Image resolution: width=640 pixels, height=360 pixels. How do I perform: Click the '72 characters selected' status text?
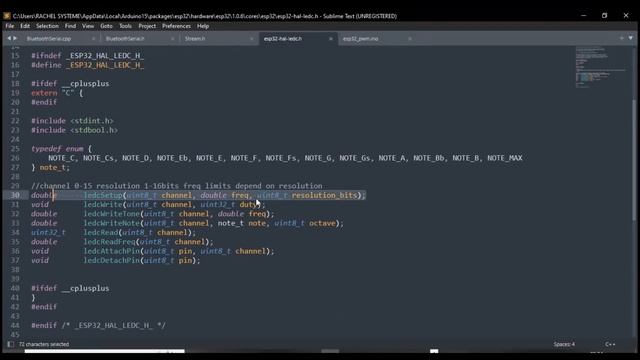point(44,344)
